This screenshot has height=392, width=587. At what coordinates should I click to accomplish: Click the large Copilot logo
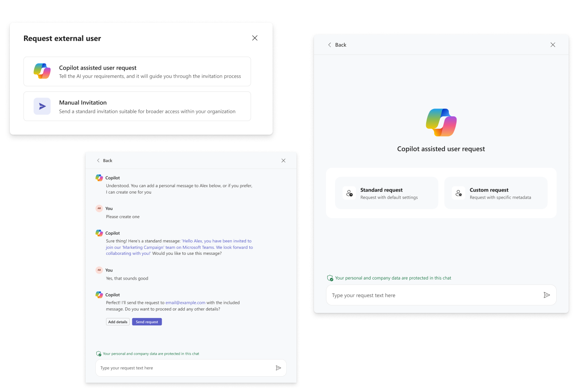tap(441, 123)
